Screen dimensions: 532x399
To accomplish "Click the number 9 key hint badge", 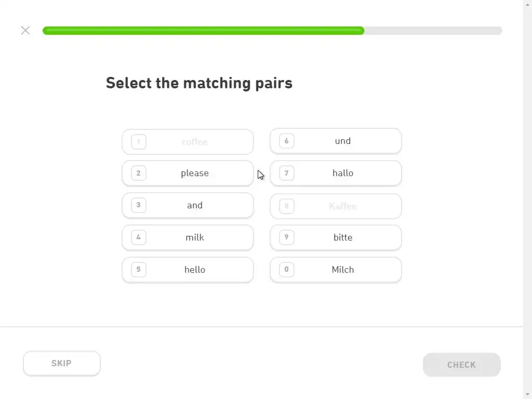I will pyautogui.click(x=286, y=237).
